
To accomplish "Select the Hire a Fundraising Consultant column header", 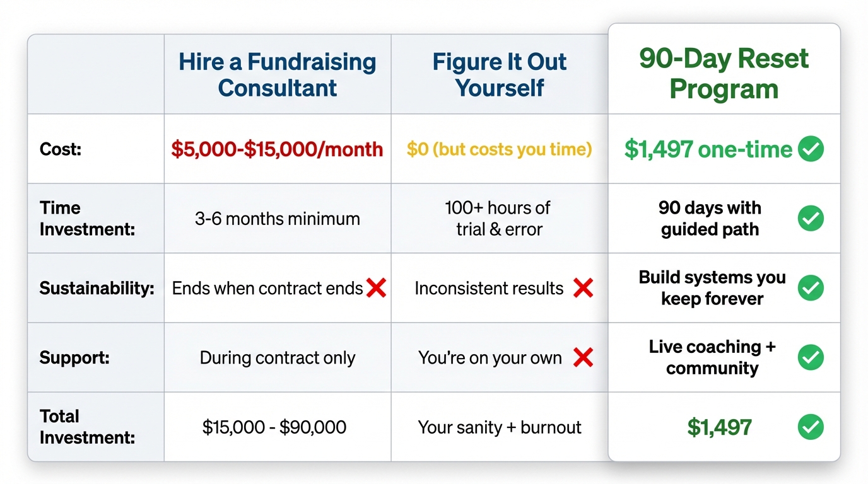I will click(278, 75).
